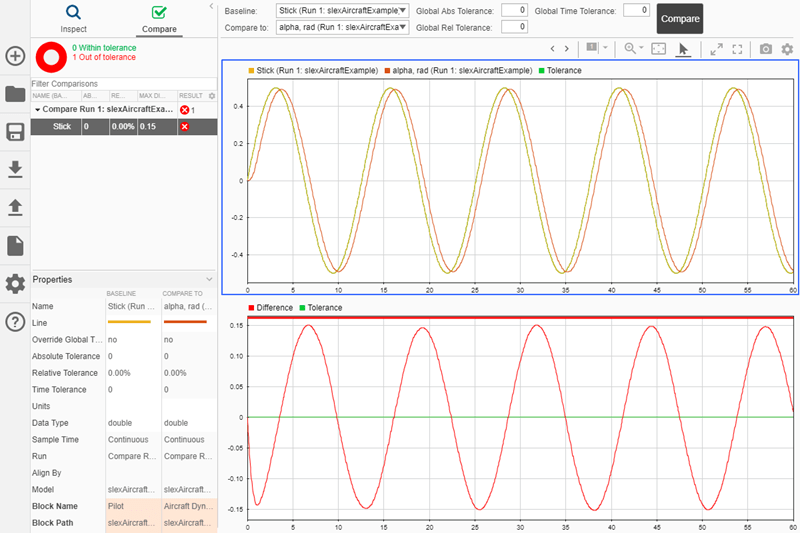The image size is (800, 533).
Task: Click the Global Abs Tolerance field
Action: (514, 10)
